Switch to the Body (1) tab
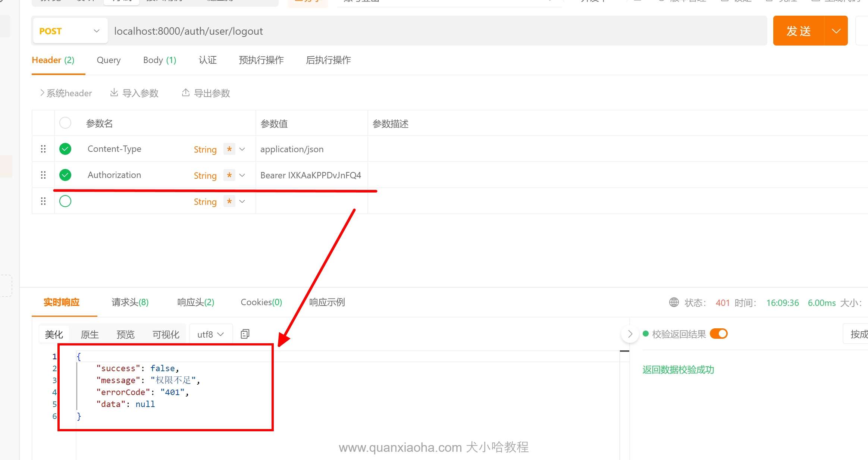This screenshot has height=460, width=868. coord(159,60)
